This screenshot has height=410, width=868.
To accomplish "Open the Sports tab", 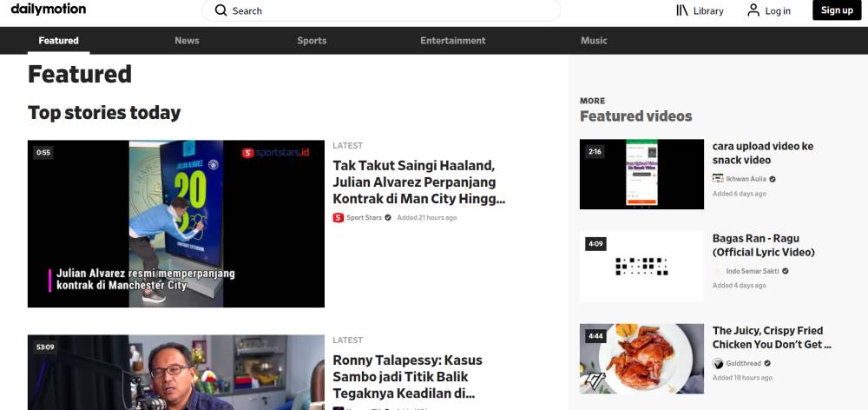I will (312, 41).
